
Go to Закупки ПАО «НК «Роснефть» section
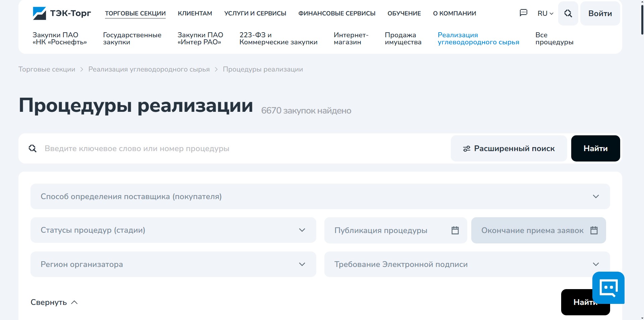tap(60, 39)
